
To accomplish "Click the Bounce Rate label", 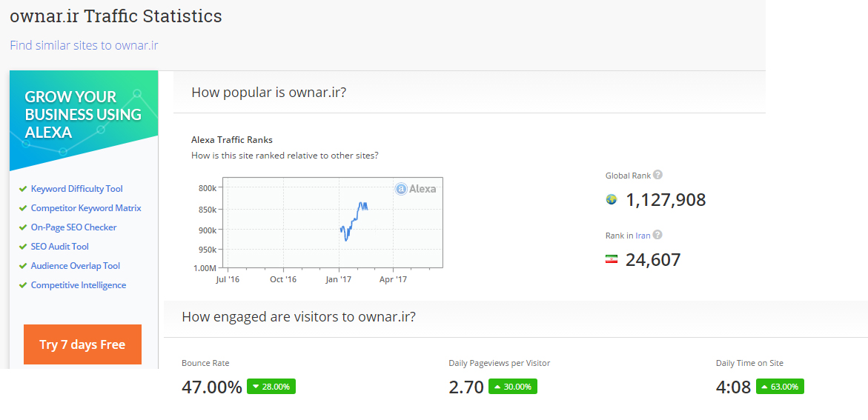I will [x=205, y=363].
